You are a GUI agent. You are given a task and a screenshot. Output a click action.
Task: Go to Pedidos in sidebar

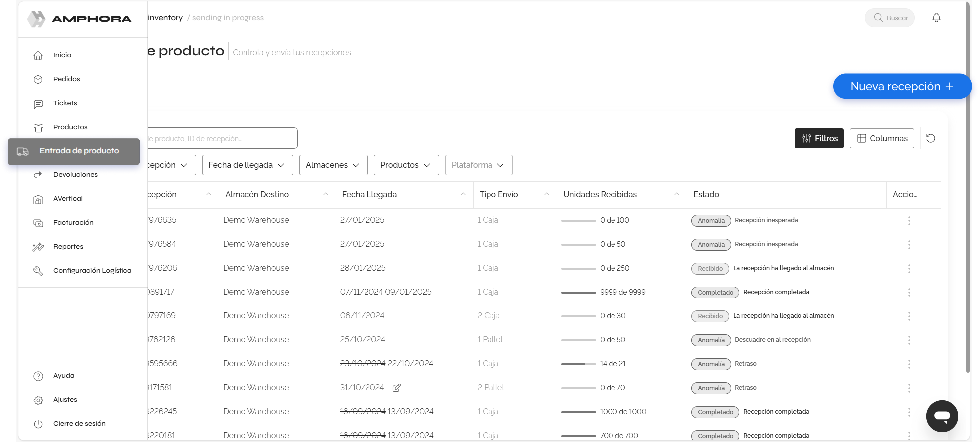(66, 79)
